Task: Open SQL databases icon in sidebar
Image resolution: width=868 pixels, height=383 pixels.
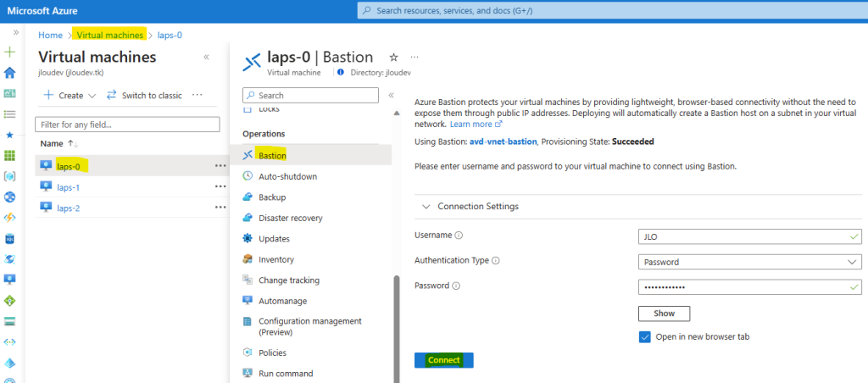Action: pos(10,239)
